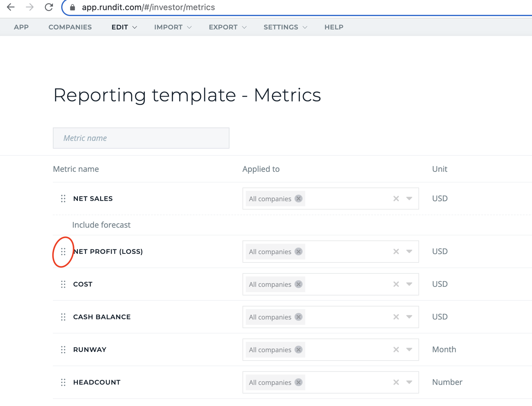Click the drag handle beside COST

pyautogui.click(x=63, y=284)
